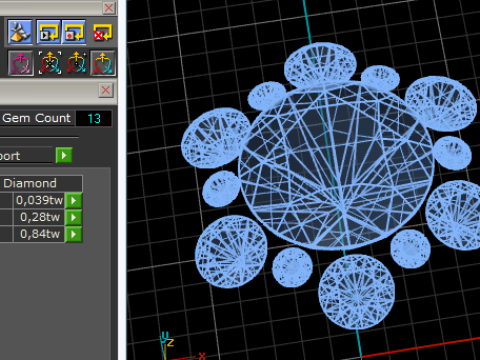Click the partially visible 'port' field

[x=26, y=155]
